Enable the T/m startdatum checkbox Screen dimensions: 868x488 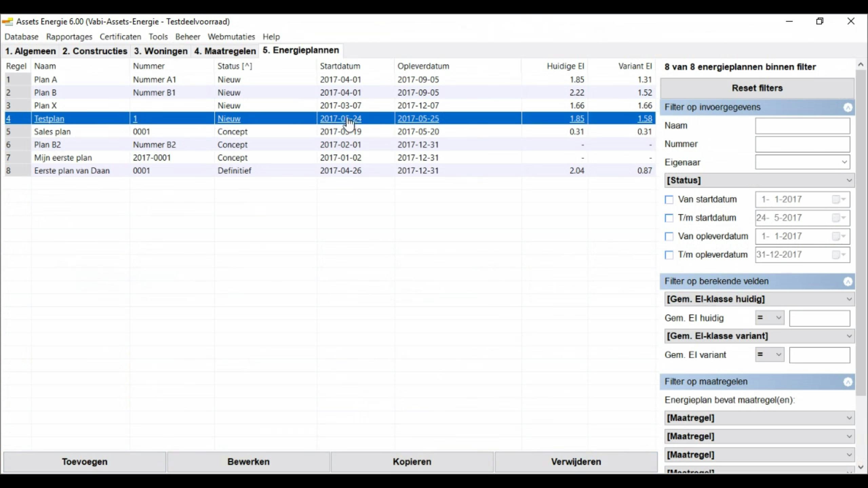click(669, 218)
